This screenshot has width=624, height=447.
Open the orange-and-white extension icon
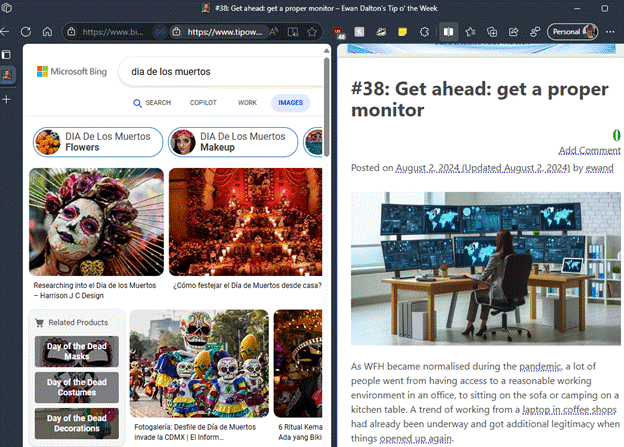(x=381, y=32)
